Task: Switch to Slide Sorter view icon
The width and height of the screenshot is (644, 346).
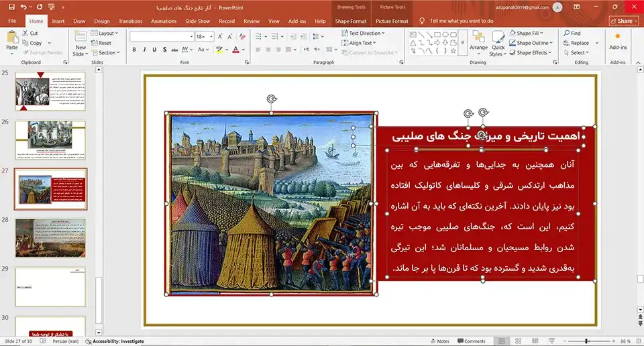Action: (x=519, y=341)
